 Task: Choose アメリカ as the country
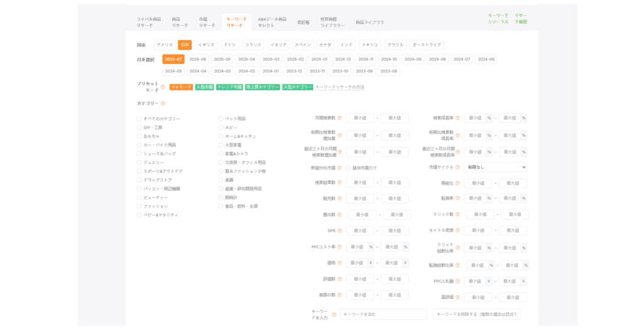coord(164,45)
